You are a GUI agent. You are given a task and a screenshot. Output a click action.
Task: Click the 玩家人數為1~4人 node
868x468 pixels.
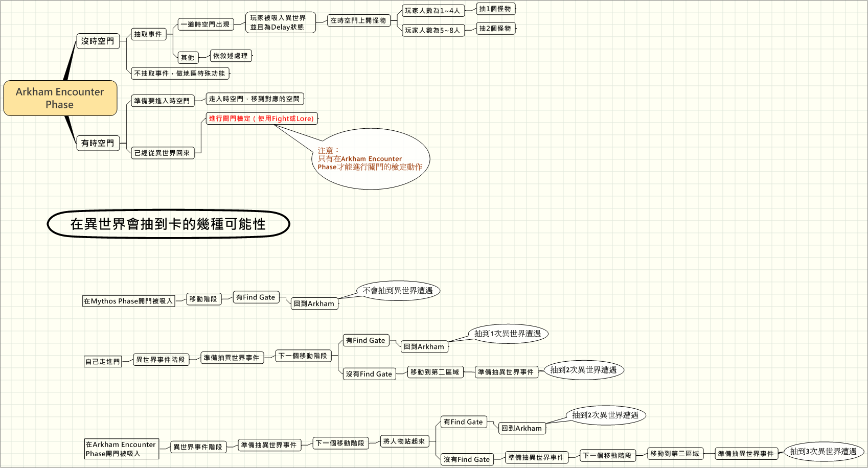click(433, 10)
